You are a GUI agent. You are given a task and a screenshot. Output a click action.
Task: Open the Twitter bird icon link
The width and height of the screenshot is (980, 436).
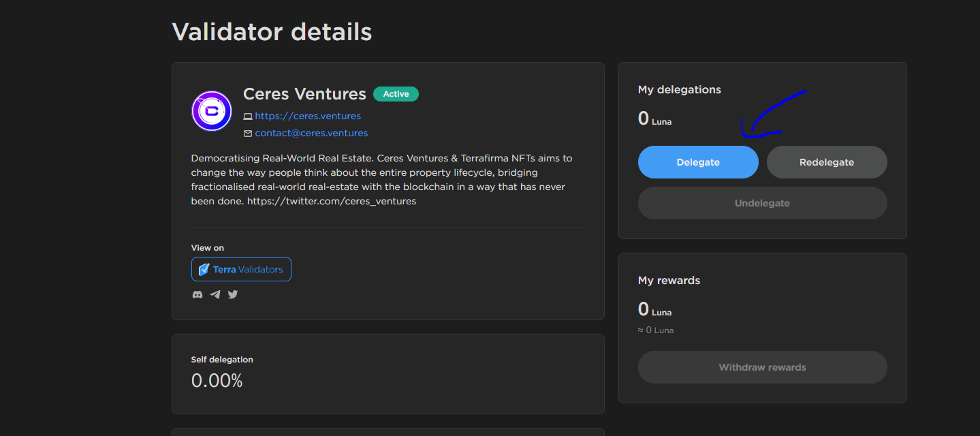click(x=233, y=294)
